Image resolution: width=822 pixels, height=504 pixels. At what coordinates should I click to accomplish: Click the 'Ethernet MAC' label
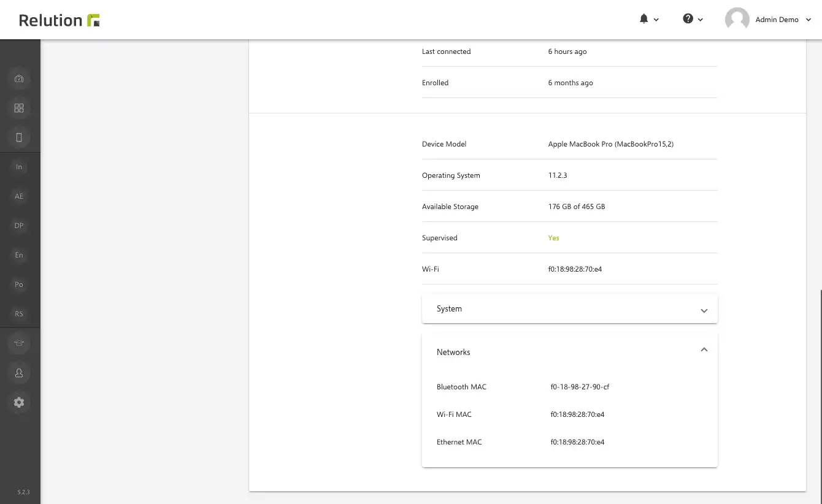[x=459, y=442]
